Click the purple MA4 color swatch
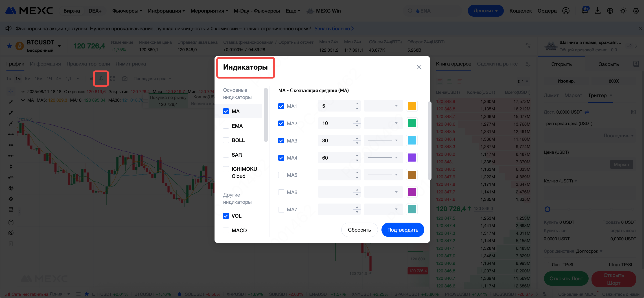 coord(412,158)
